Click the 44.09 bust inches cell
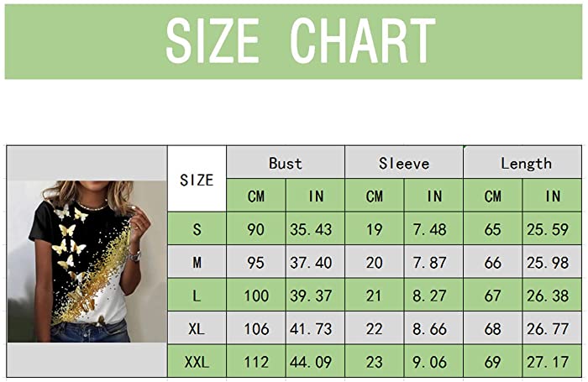 315,361
